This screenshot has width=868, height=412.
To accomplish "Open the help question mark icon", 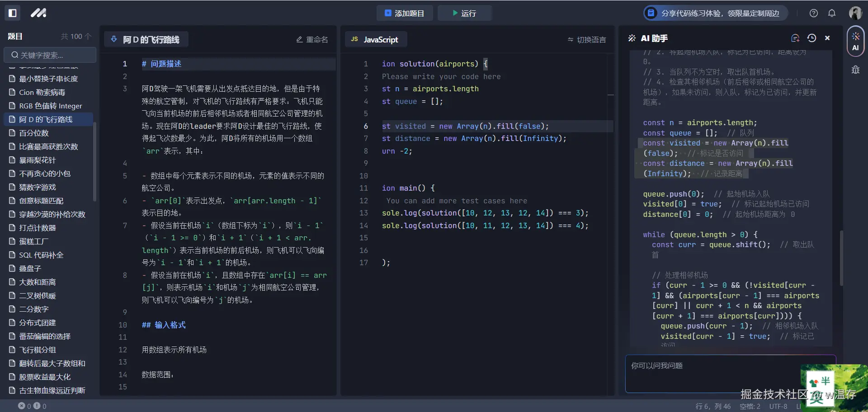I will click(x=814, y=13).
